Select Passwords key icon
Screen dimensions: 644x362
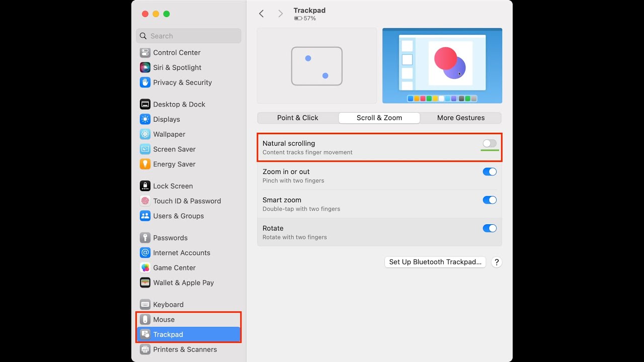pos(145,238)
